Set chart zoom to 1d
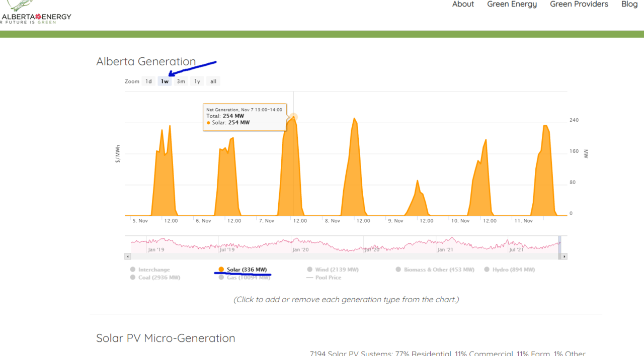 tap(148, 81)
